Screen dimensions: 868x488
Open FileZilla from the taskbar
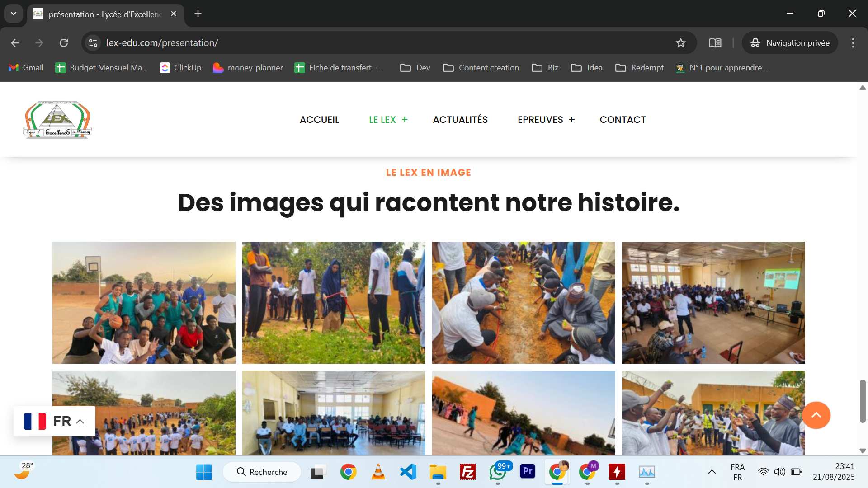pyautogui.click(x=467, y=472)
